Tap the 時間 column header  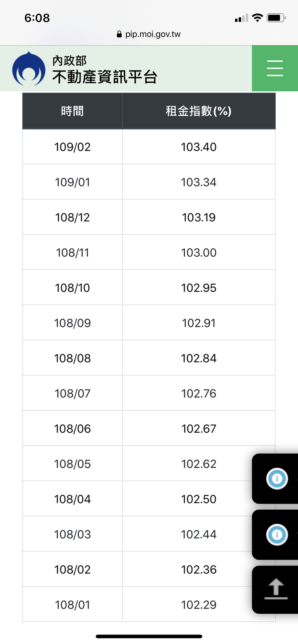(72, 111)
